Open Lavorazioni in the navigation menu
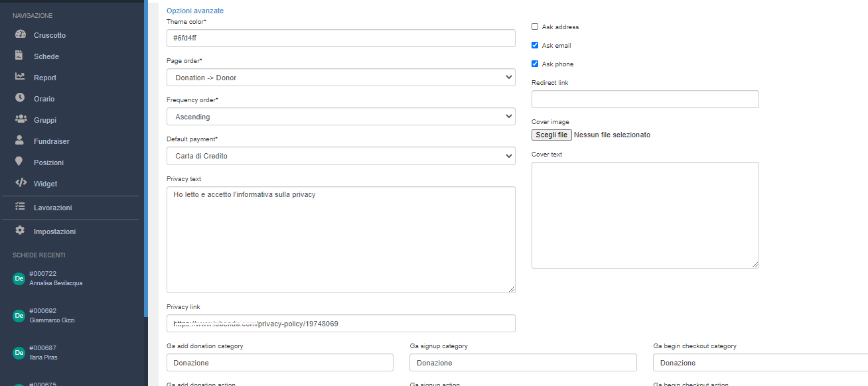The height and width of the screenshot is (386, 868). [52, 208]
